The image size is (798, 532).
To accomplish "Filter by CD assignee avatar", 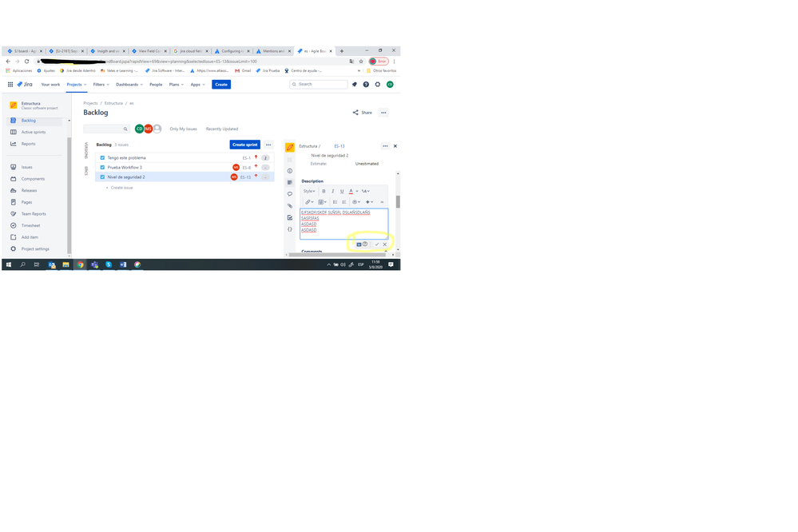I will coord(139,129).
